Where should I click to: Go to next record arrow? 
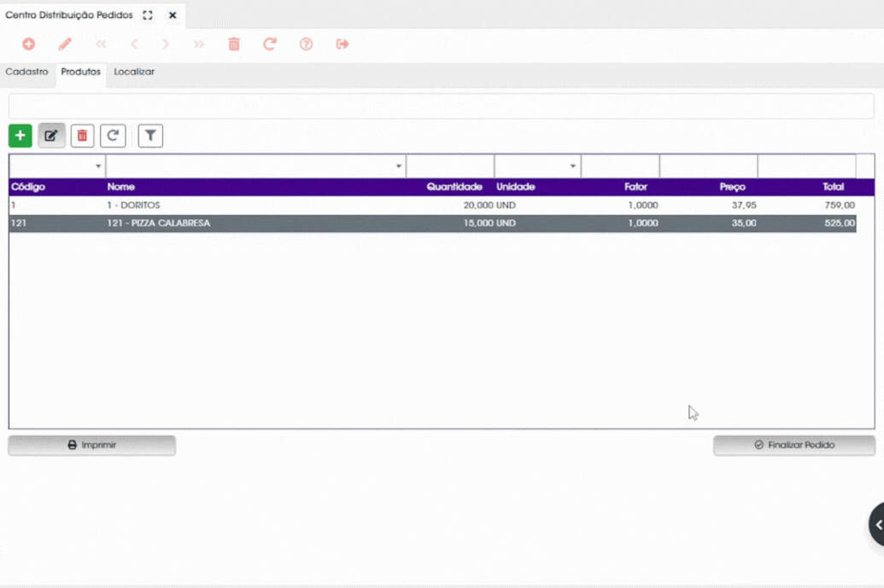pyautogui.click(x=165, y=44)
